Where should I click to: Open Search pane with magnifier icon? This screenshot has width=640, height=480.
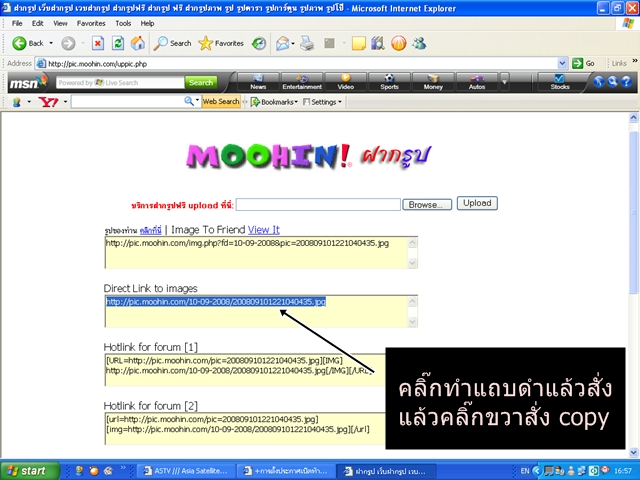[172, 43]
